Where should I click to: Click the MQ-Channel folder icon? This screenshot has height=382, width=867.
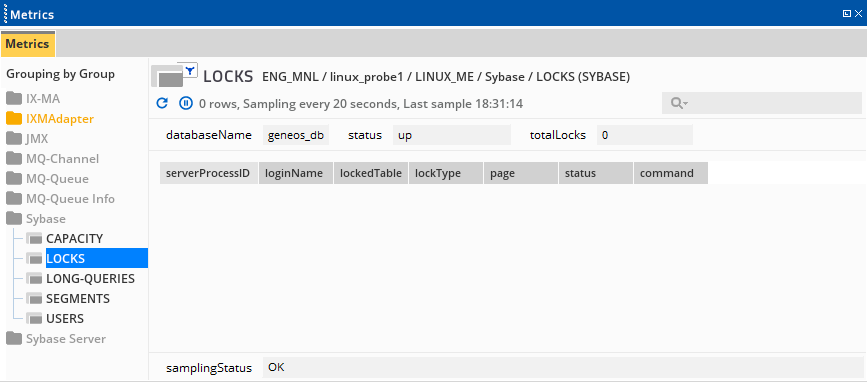[x=14, y=159]
